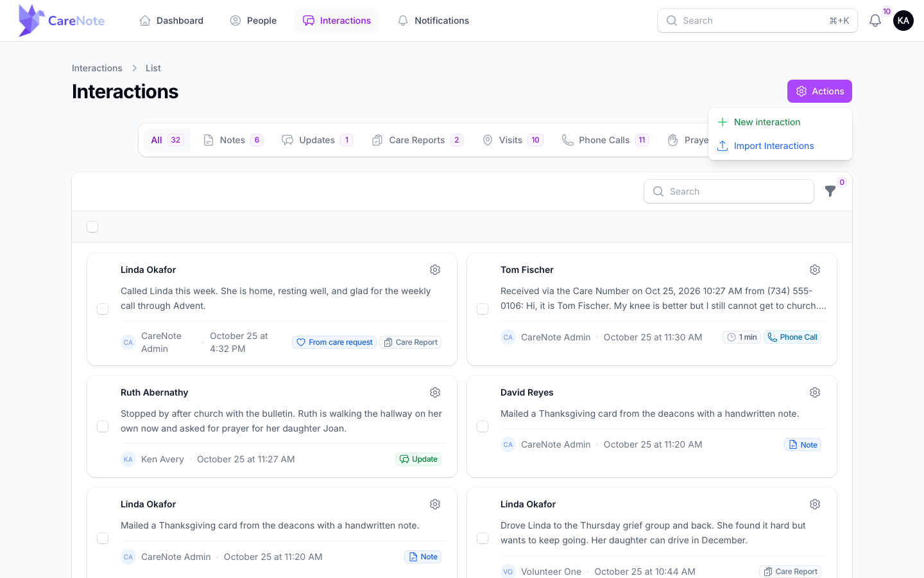924x578 pixels.
Task: Toggle the select-all checkbox above the cards
Action: [x=92, y=227]
